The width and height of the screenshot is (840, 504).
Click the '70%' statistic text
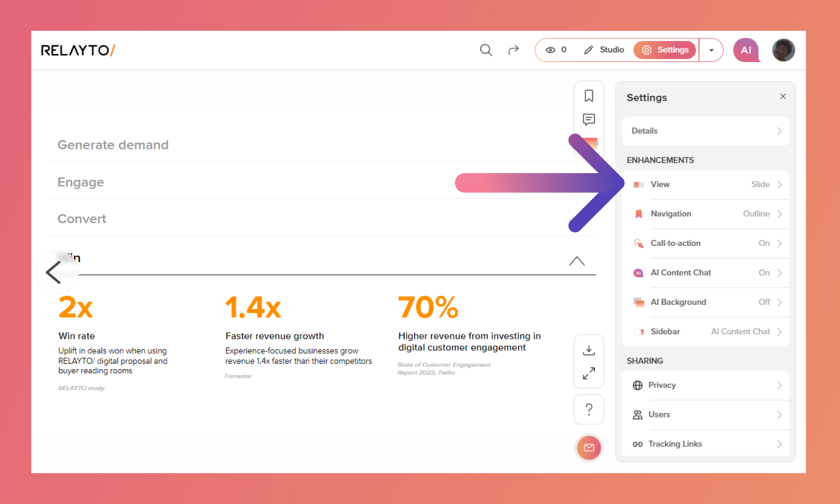click(428, 308)
